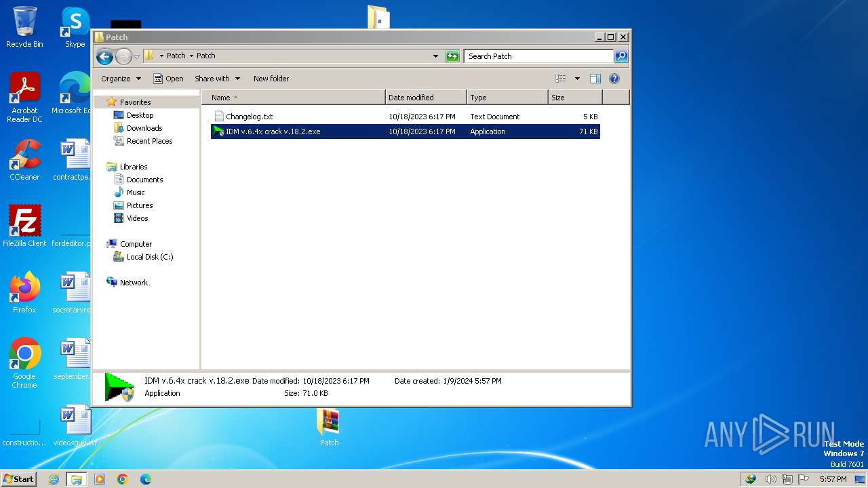Expand the address bar previous locations dropdown
This screenshot has width=868, height=488.
coord(435,56)
